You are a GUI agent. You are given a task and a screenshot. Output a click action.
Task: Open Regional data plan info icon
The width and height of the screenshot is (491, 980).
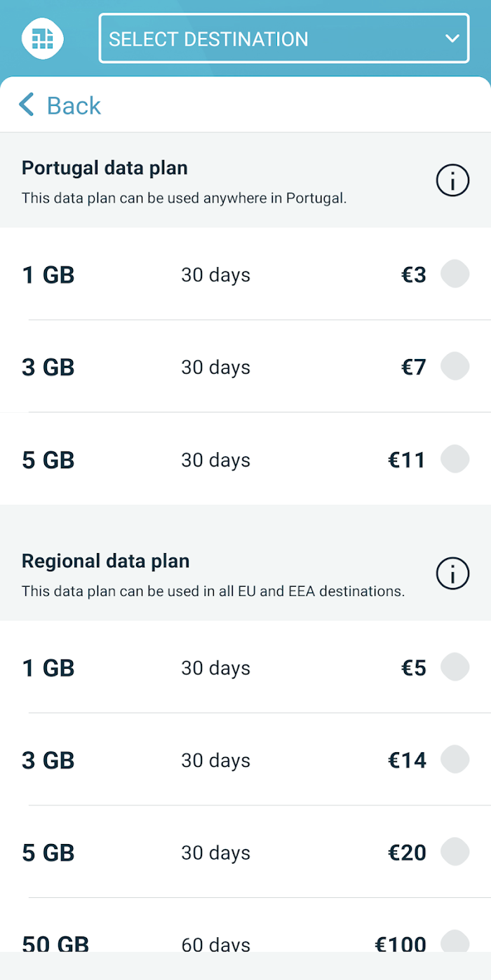(452, 574)
